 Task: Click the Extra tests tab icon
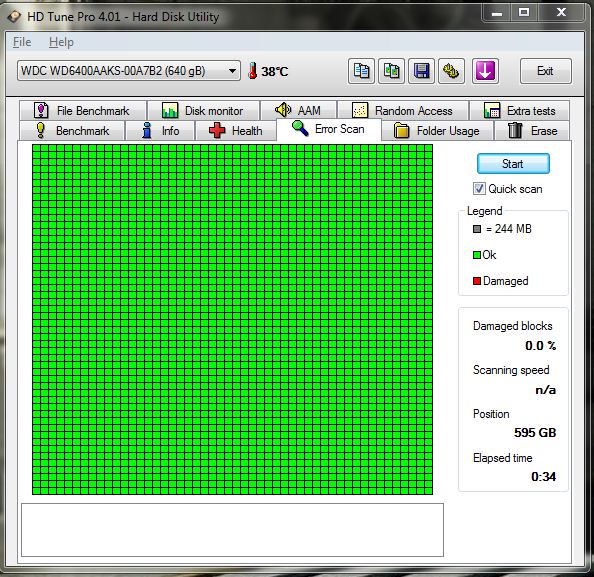(492, 110)
